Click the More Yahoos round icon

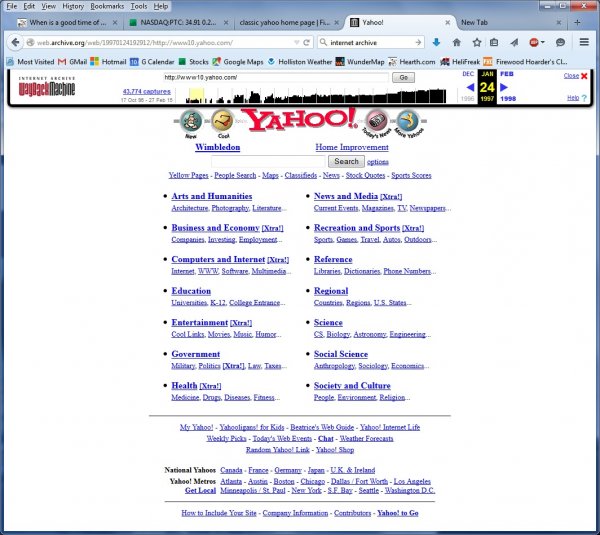(408, 121)
